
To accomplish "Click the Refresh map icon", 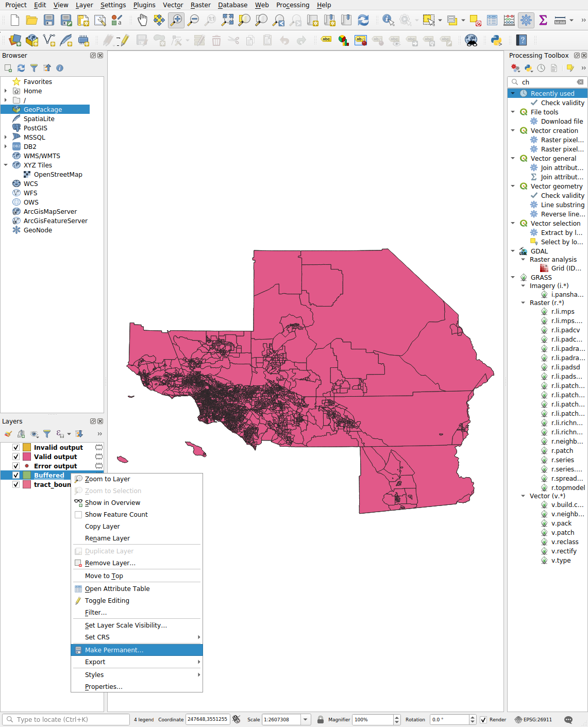I will coord(363,20).
